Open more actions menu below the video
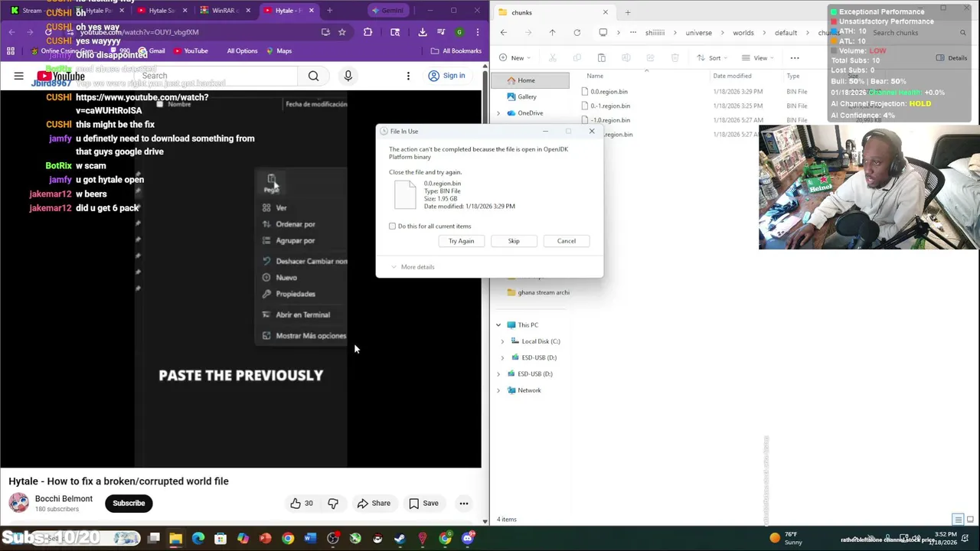This screenshot has width=980, height=551. [x=464, y=503]
